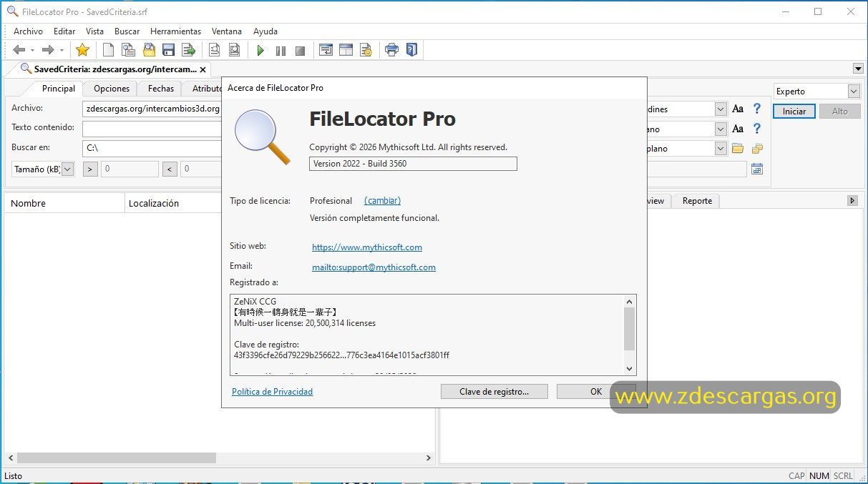
Task: Click the support@mythicsoft.com mailto link
Action: coord(374,267)
